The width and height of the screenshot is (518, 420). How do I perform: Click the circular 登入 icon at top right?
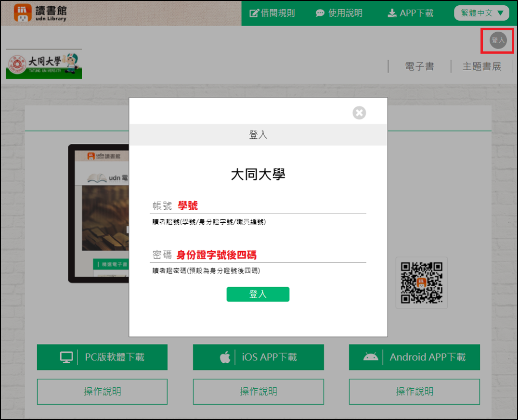click(498, 40)
